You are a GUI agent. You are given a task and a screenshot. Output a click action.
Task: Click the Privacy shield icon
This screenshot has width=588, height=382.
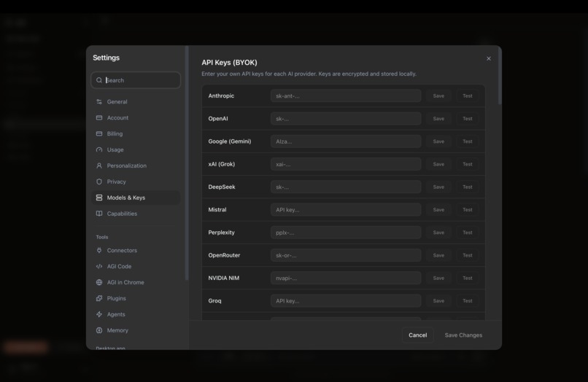99,182
